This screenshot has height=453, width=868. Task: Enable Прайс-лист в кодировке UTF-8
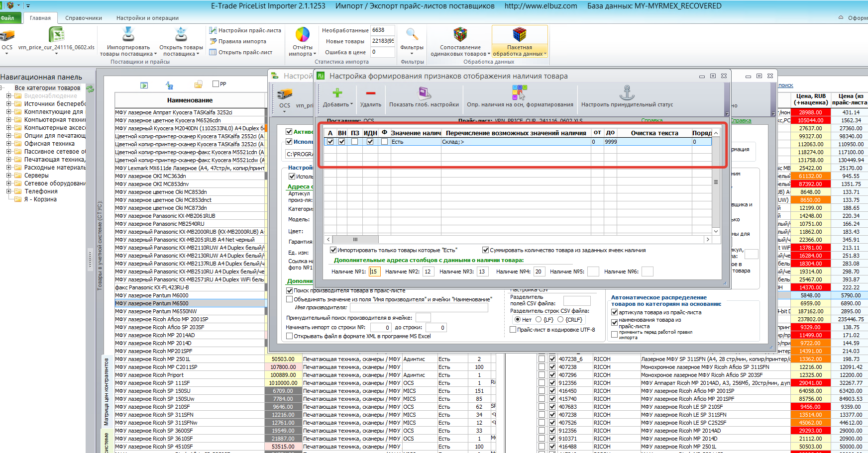point(513,330)
